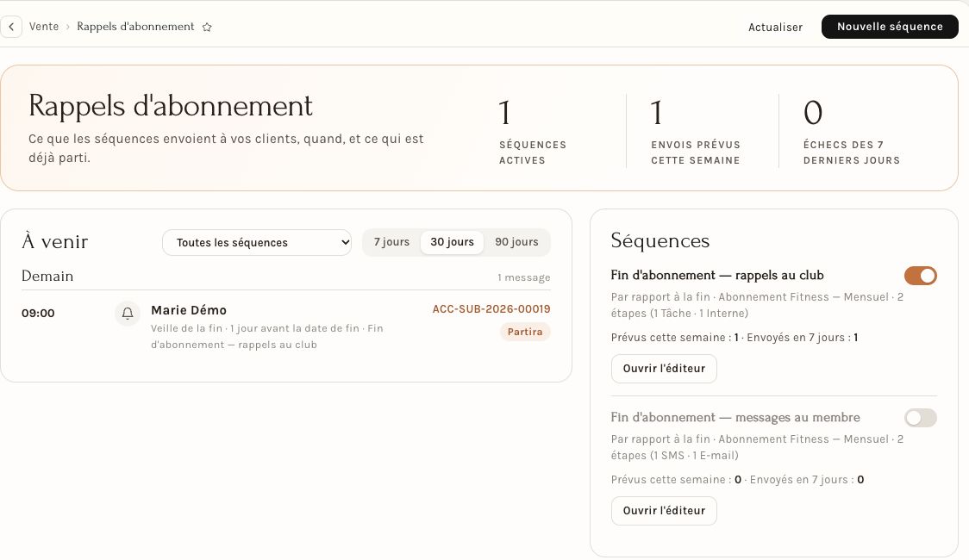Click the 'Veille de la fin' step description
This screenshot has width=969, height=560.
[267, 337]
